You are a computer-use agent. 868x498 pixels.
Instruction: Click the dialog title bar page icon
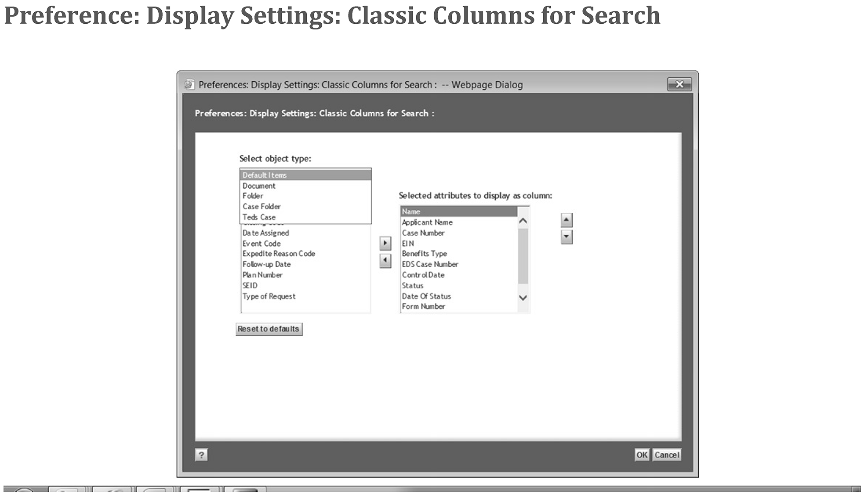coord(189,84)
